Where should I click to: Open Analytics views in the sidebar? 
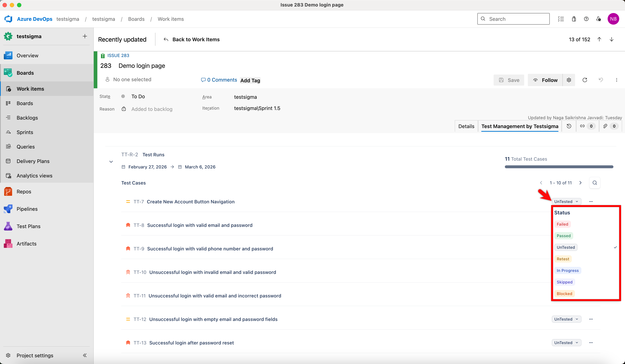pos(47,175)
